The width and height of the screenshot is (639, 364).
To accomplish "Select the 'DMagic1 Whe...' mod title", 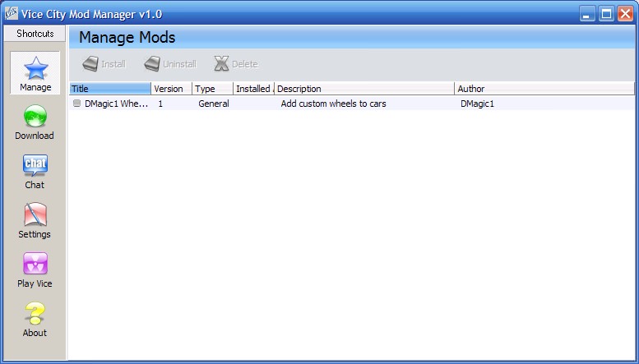I will pos(116,104).
